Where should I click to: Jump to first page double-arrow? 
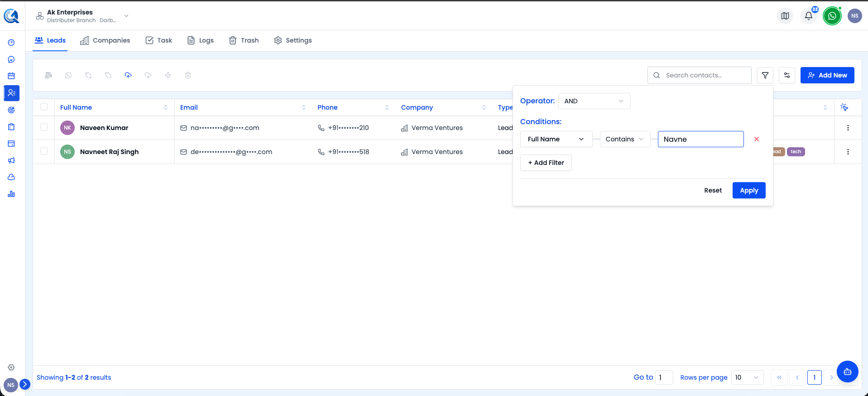[779, 377]
